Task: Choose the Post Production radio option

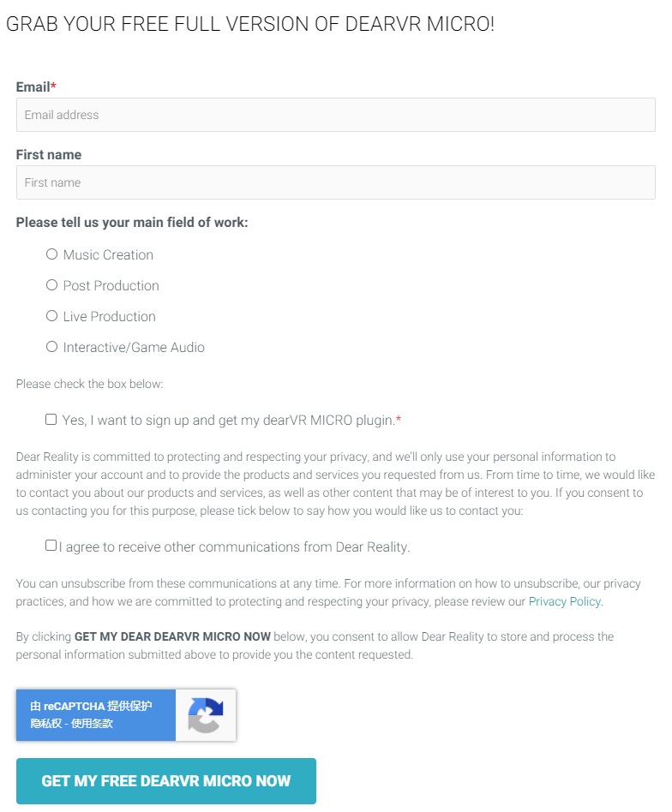Action: (52, 285)
